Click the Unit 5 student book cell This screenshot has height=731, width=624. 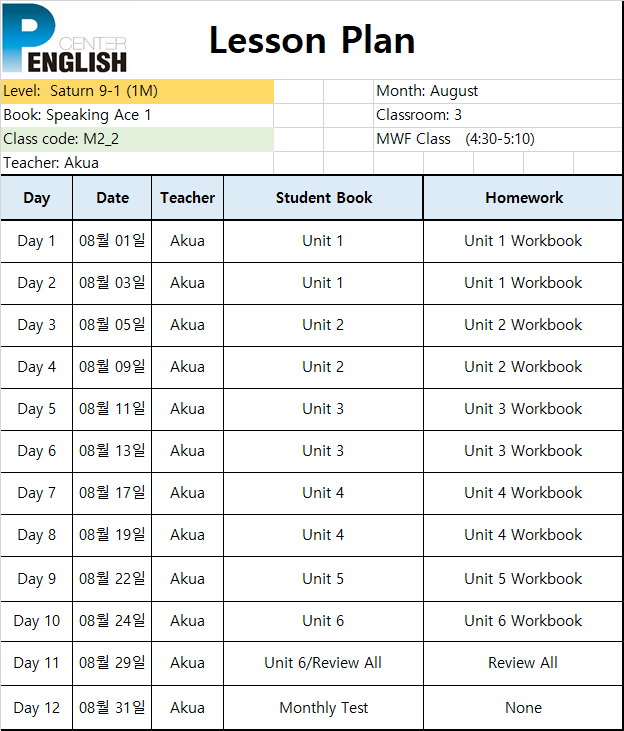[x=323, y=579]
